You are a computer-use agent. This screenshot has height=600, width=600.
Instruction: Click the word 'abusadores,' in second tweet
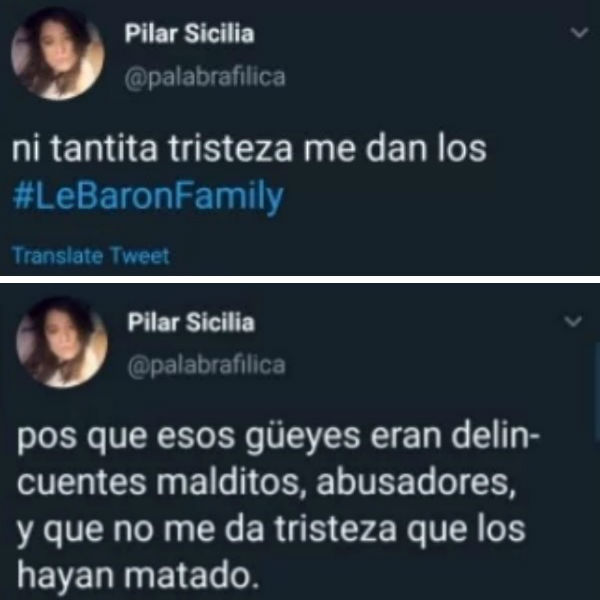[416, 483]
